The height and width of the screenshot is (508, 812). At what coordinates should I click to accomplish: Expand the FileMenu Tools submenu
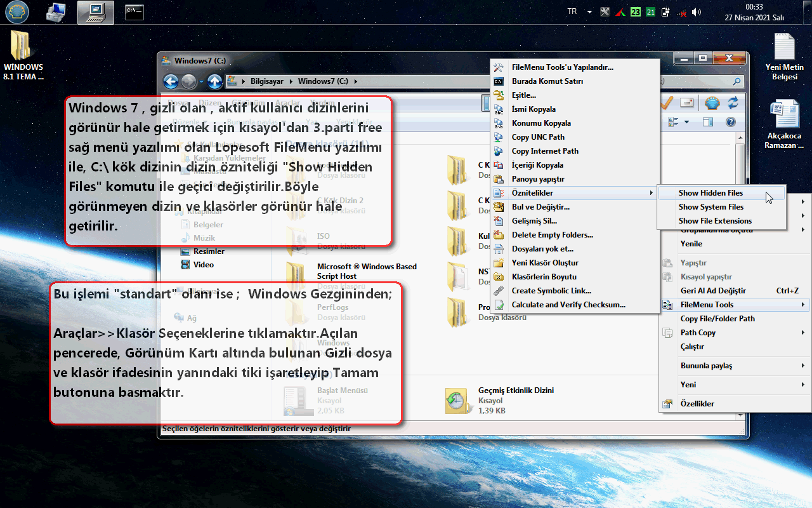(x=735, y=305)
